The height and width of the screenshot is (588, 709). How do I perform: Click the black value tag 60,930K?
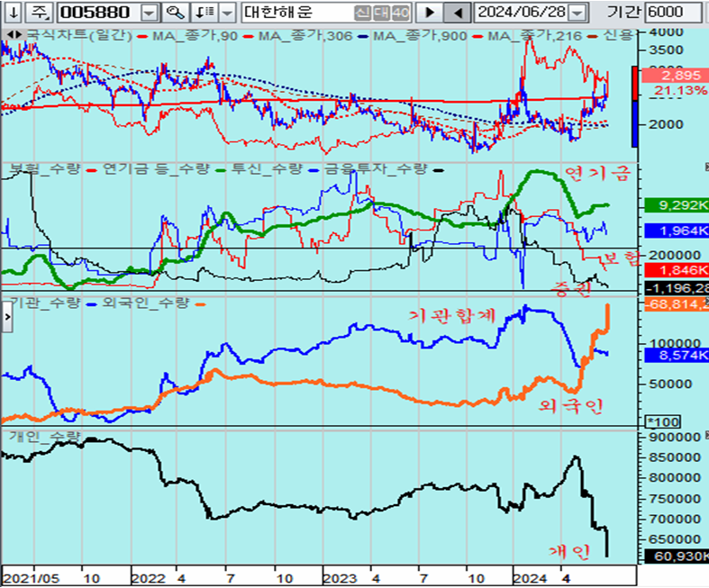click(x=677, y=556)
